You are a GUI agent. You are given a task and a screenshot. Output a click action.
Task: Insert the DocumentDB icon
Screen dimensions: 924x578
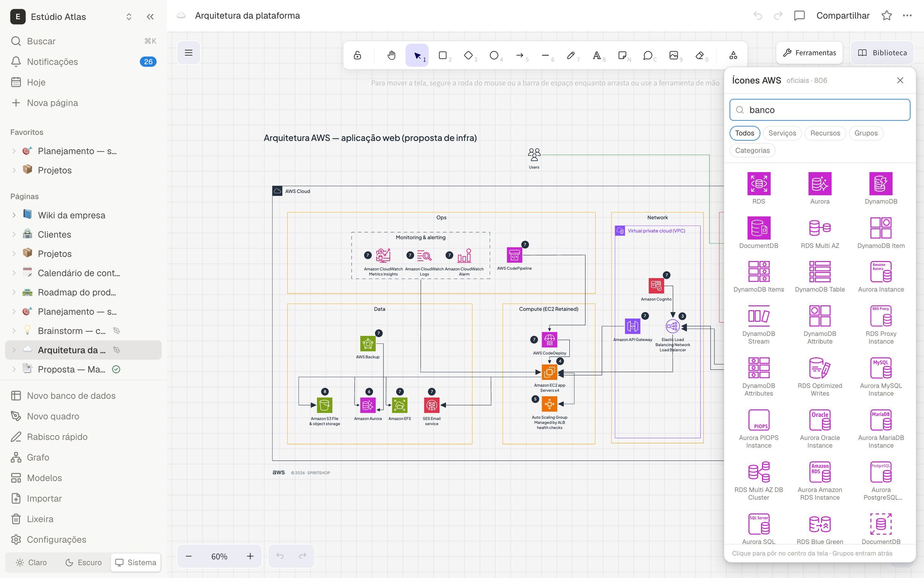[x=758, y=232]
